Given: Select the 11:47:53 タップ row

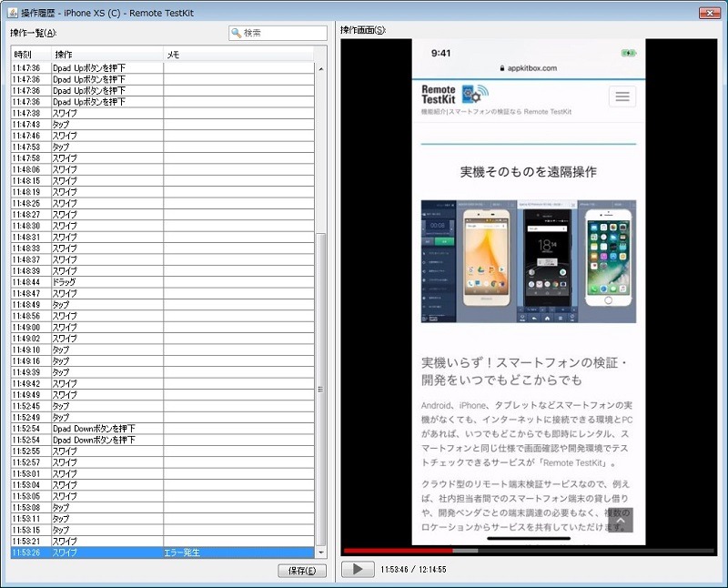Looking at the screenshot, I should [163, 147].
